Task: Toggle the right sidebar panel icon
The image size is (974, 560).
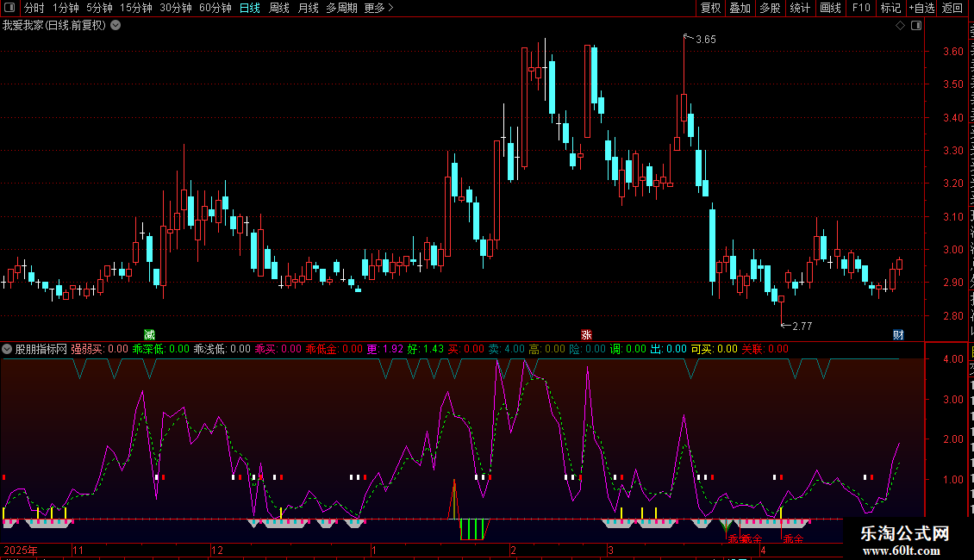Action: (916, 26)
